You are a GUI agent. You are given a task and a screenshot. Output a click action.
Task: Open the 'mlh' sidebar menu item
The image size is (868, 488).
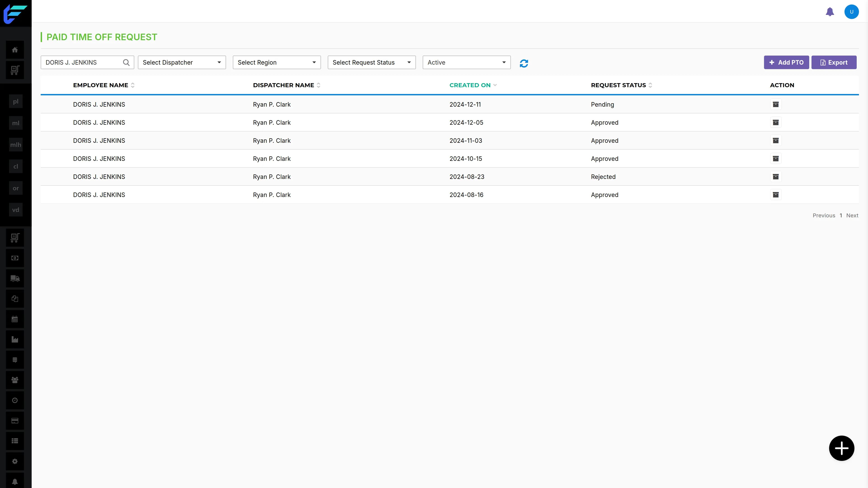[16, 145]
